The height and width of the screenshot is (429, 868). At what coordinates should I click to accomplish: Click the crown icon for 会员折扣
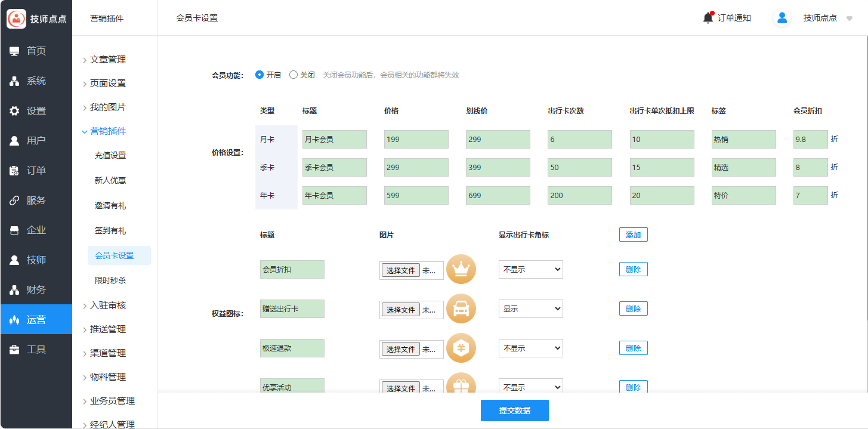pos(461,270)
